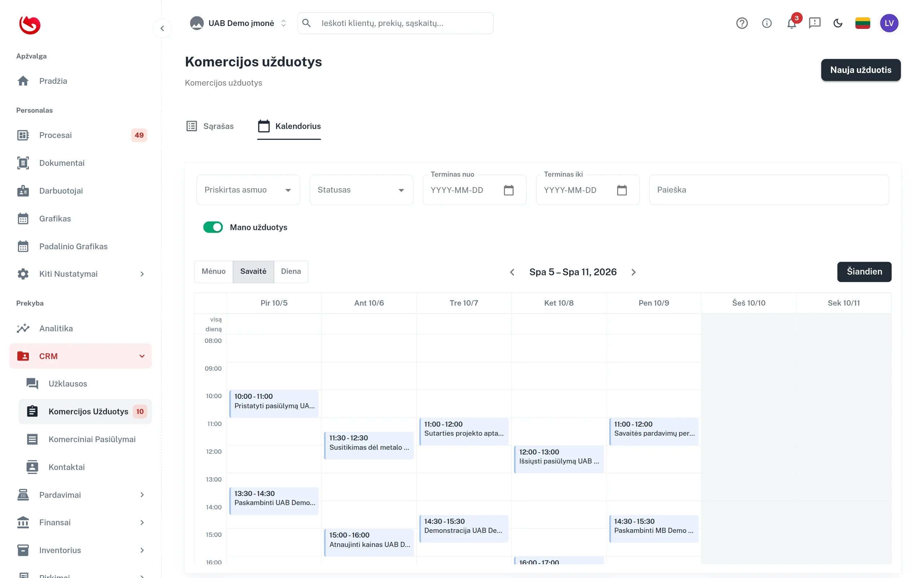Select Kalendorius tab
The image size is (924, 578).
click(x=289, y=126)
